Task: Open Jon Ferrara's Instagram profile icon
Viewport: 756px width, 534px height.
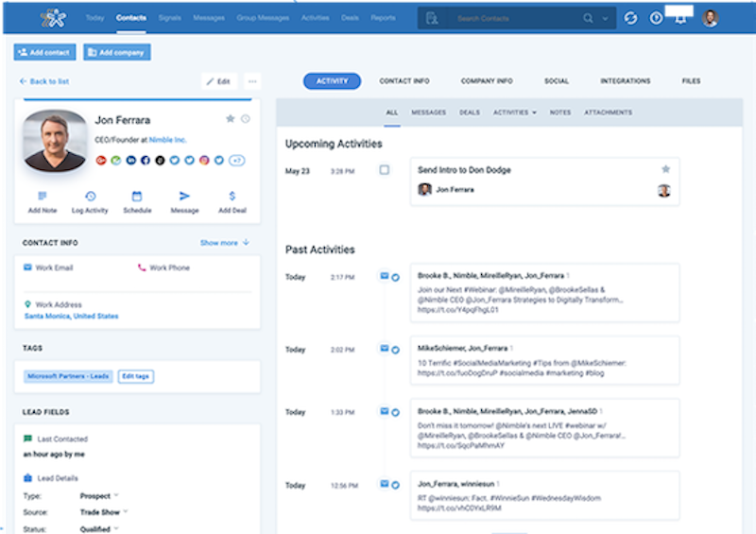Action: tap(204, 160)
